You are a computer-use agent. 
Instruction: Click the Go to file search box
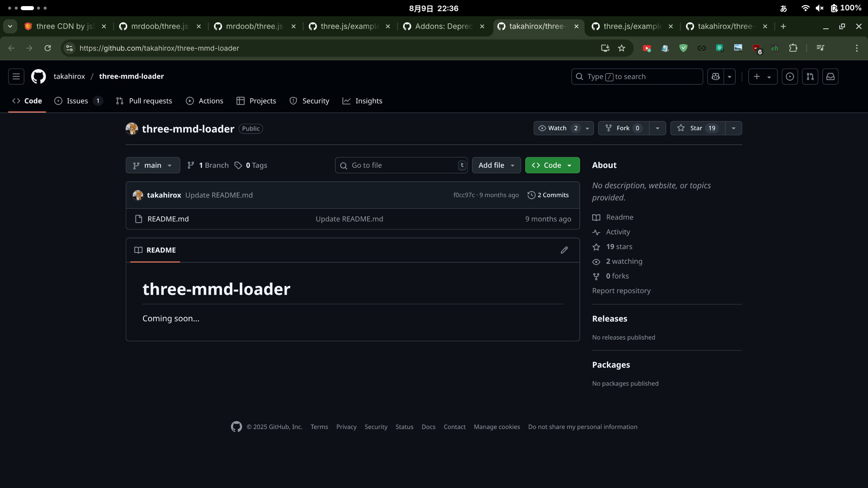point(401,165)
